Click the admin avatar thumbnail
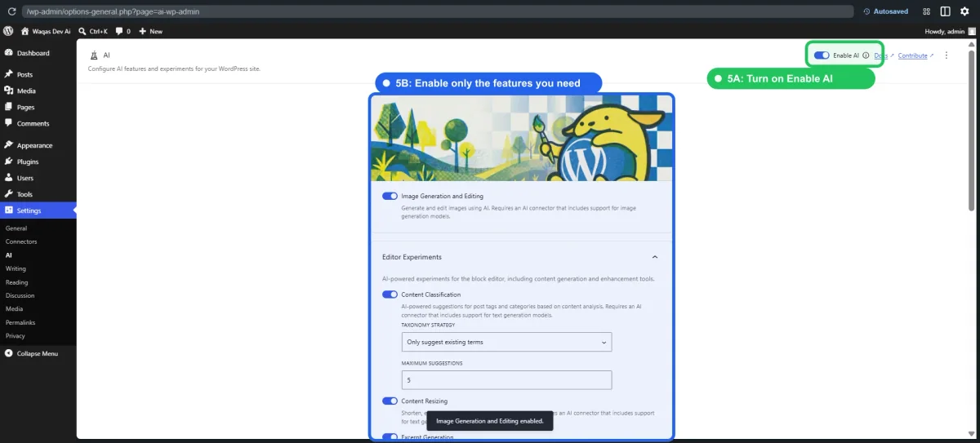This screenshot has height=443, width=980. (972, 31)
